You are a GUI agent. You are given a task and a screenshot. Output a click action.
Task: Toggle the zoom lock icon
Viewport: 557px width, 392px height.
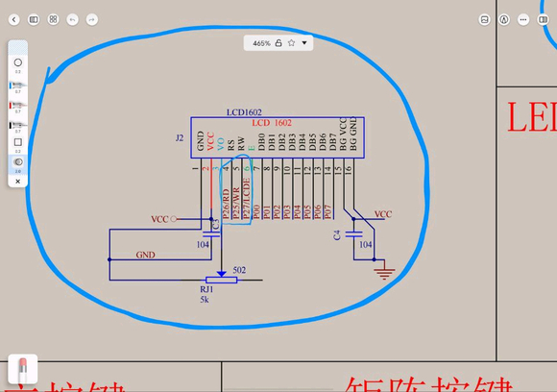click(278, 43)
